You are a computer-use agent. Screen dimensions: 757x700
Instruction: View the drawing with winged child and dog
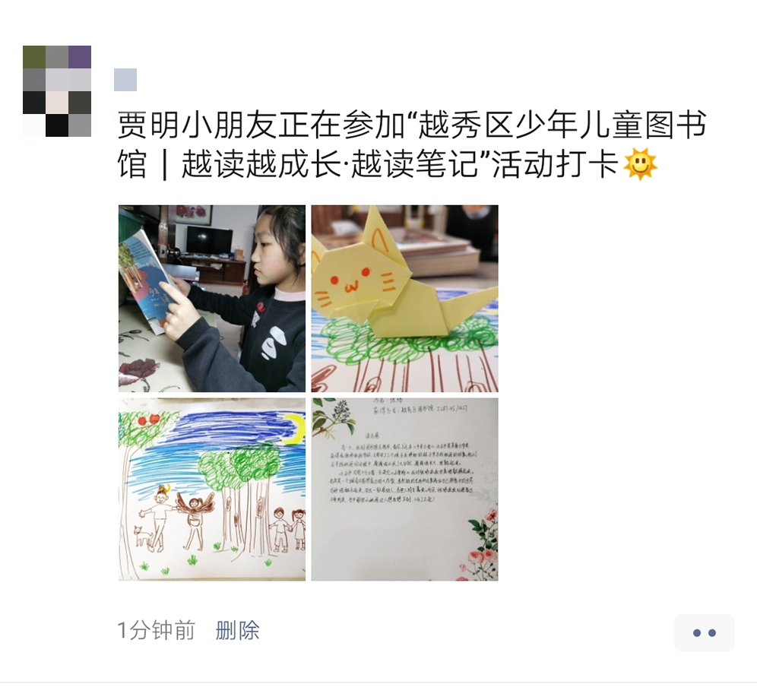(x=212, y=489)
